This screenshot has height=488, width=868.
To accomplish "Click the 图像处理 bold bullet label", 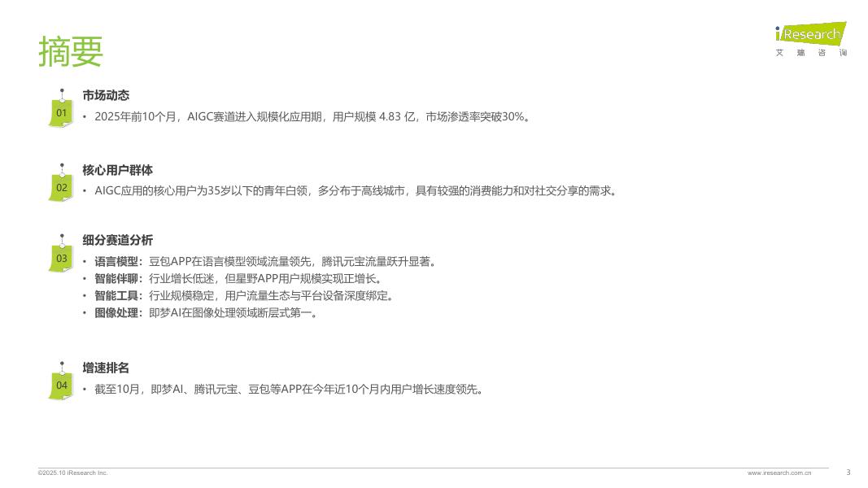I will coord(116,313).
